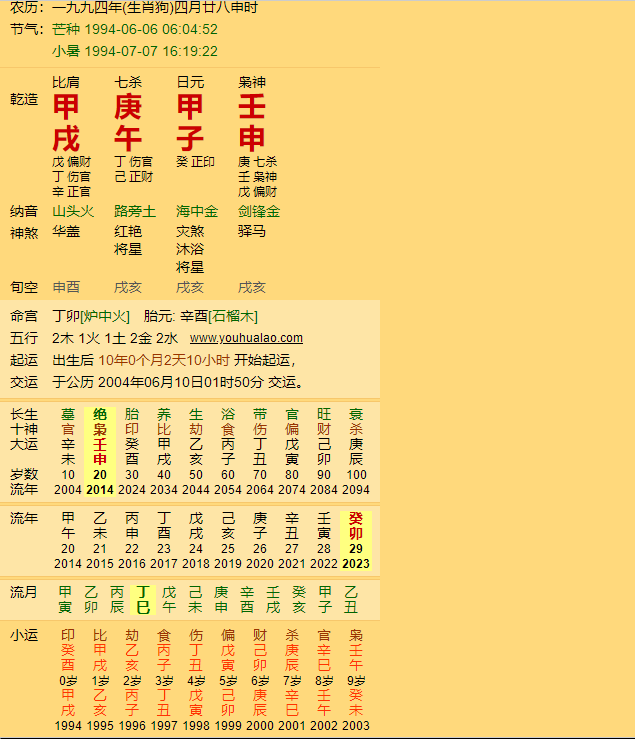Select the 1997 小运 column
635x739 pixels.
[164, 680]
